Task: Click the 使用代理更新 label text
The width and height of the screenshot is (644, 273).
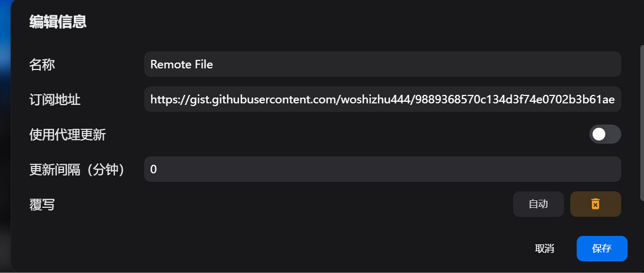Action: (67, 135)
